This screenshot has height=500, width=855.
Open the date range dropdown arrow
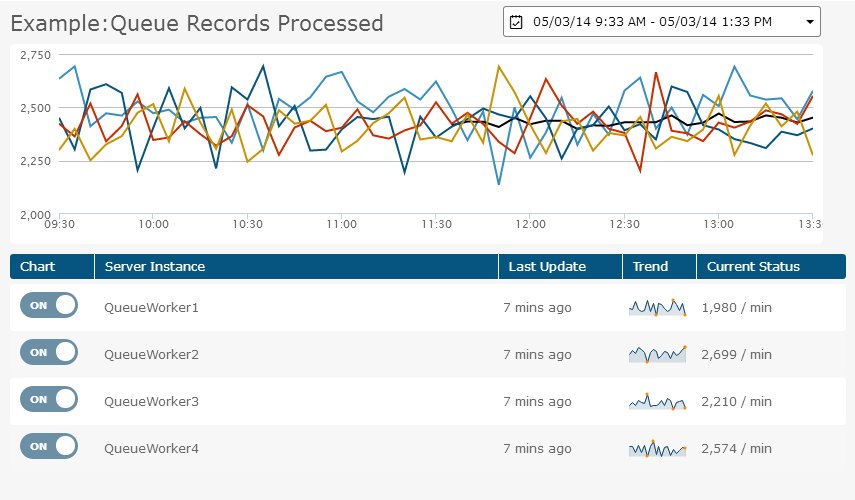[810, 22]
